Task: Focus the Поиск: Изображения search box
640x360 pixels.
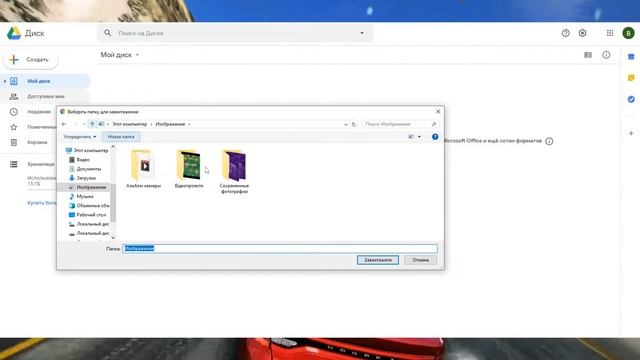Action: pos(400,124)
